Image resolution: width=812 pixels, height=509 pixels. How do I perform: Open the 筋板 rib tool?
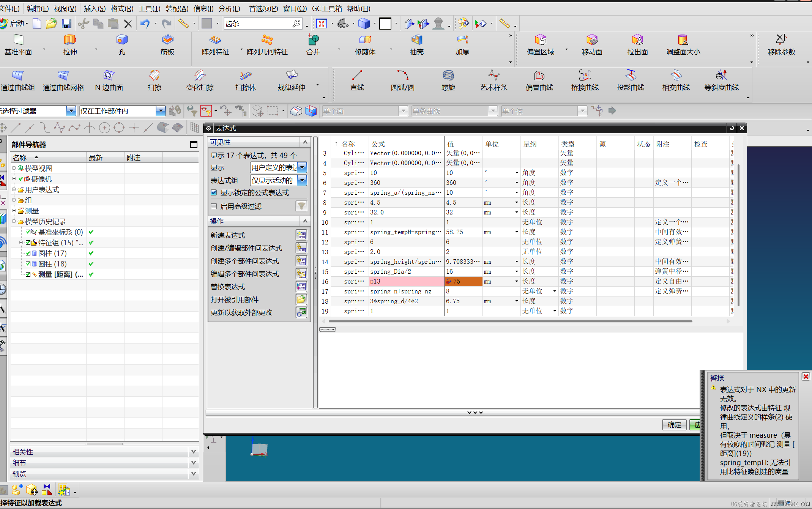167,45
